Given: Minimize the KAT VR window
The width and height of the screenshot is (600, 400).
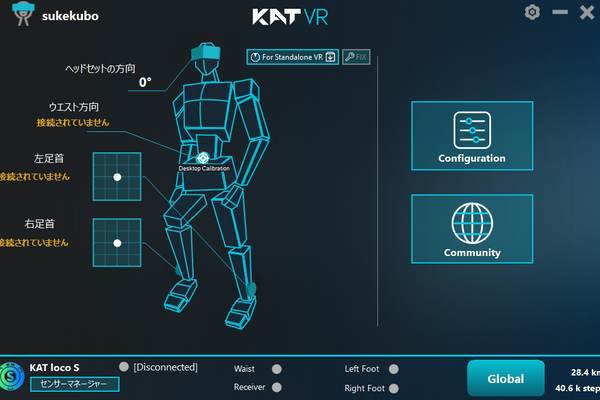Looking at the screenshot, I should point(560,12).
